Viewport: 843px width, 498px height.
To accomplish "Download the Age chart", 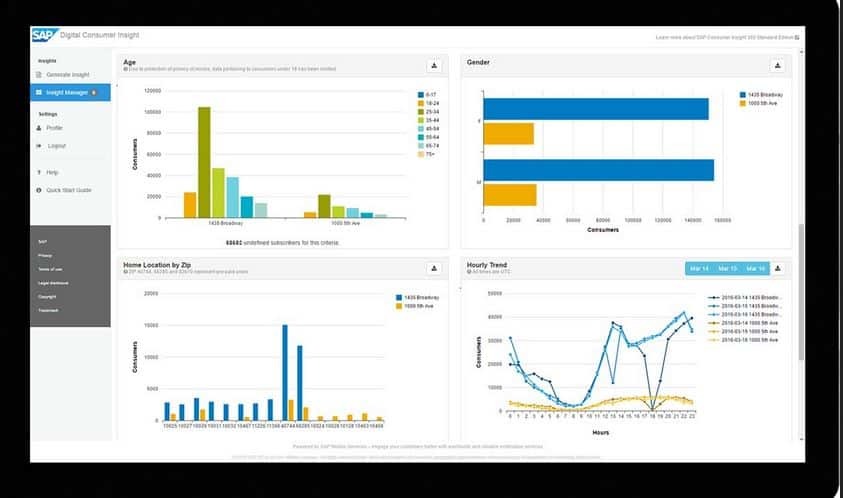I will (x=435, y=66).
